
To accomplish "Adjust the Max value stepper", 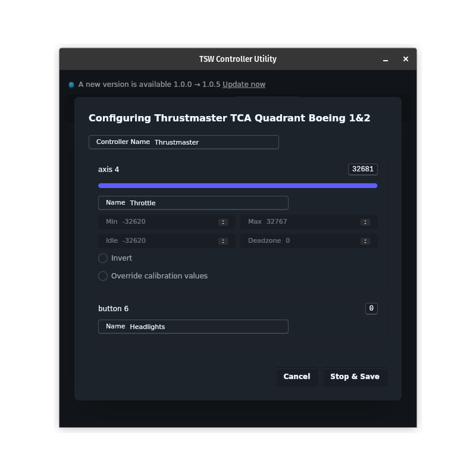I will pos(365,222).
